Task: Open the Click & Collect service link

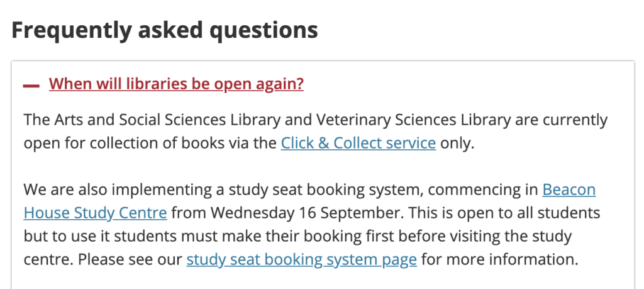Action: [358, 143]
